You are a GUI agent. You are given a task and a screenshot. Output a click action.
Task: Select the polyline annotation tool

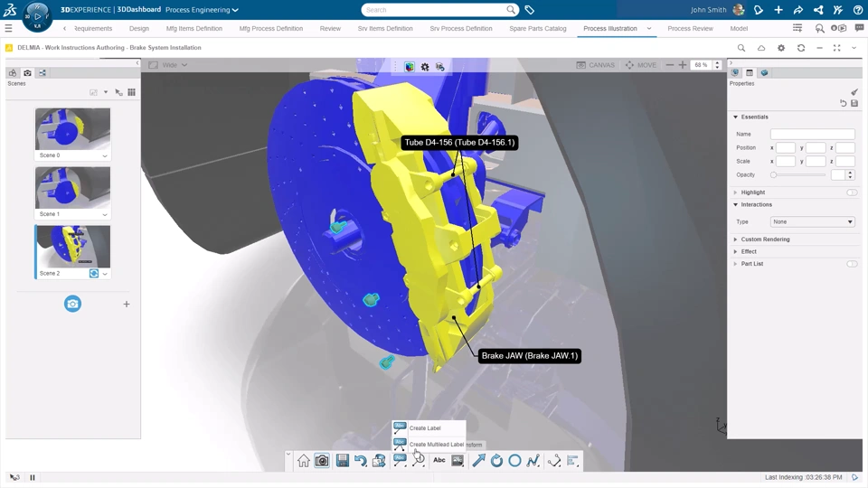pyautogui.click(x=533, y=460)
